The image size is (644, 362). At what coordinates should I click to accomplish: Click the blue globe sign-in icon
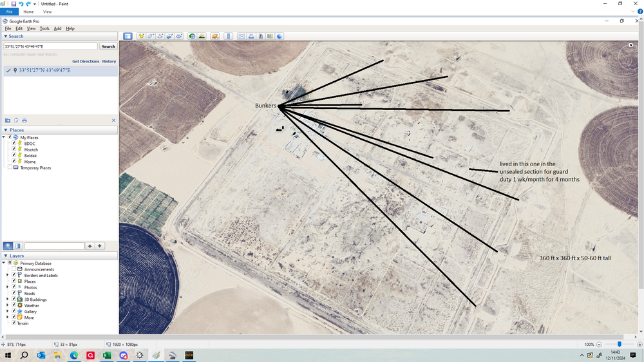tap(279, 36)
